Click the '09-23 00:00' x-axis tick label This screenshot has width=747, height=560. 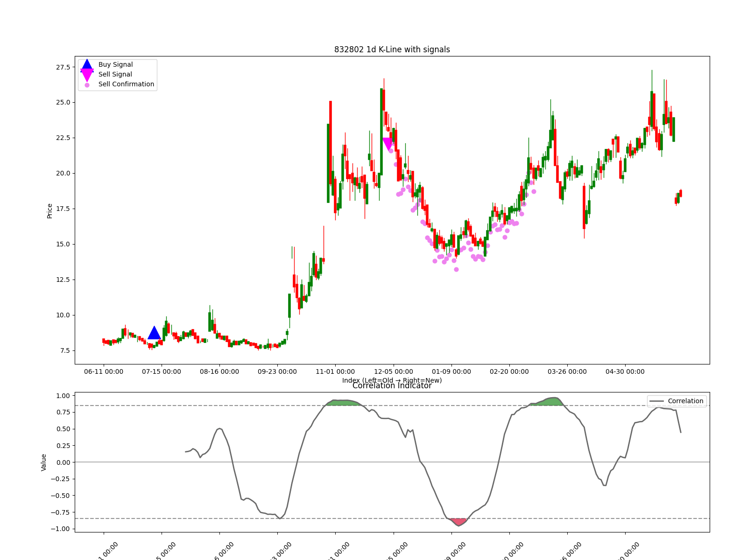point(277,372)
